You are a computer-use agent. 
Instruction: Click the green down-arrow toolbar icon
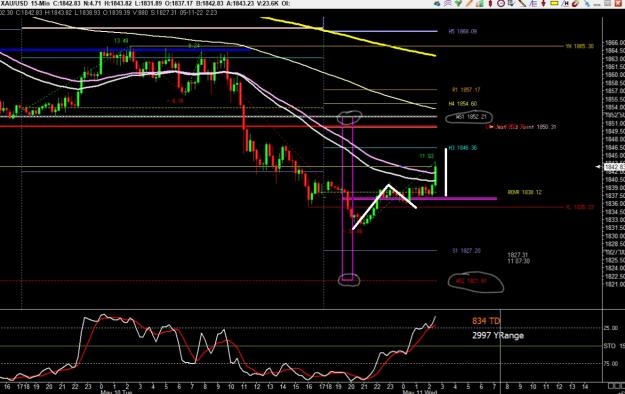coord(458,3)
